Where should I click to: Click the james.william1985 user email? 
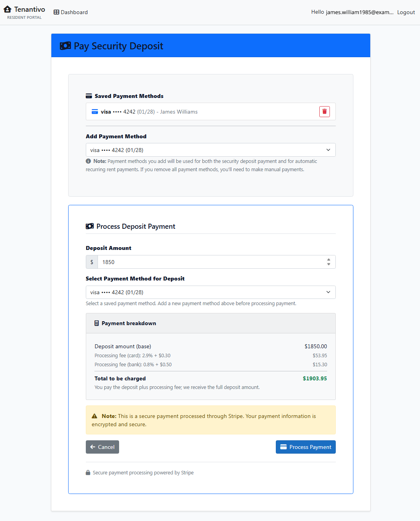[360, 12]
